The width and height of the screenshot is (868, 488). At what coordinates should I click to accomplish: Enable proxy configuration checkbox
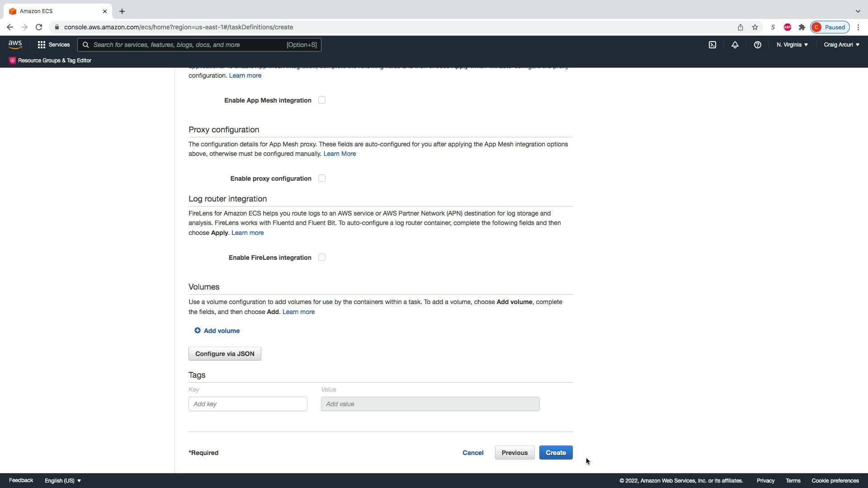[x=321, y=178]
